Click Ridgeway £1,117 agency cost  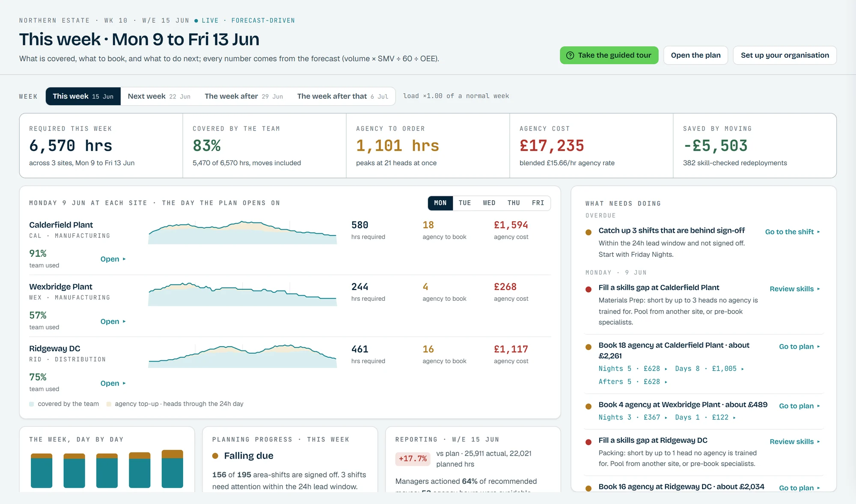click(511, 349)
